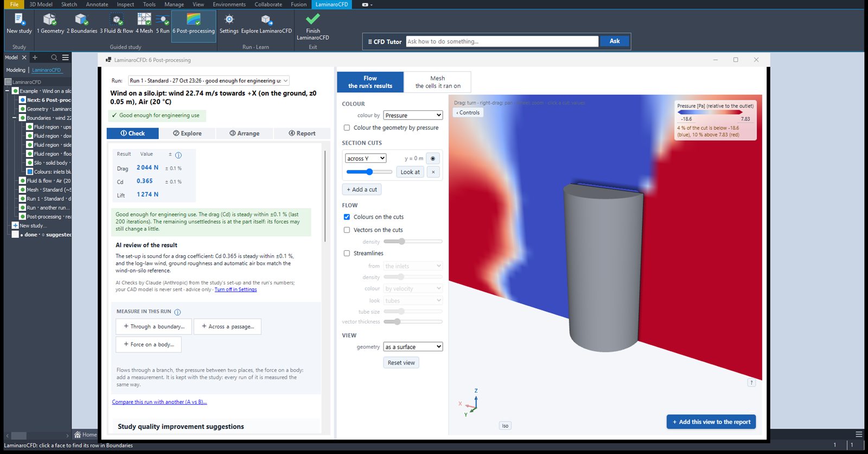Switch to the Explore tab
The width and height of the screenshot is (868, 454).
point(187,133)
